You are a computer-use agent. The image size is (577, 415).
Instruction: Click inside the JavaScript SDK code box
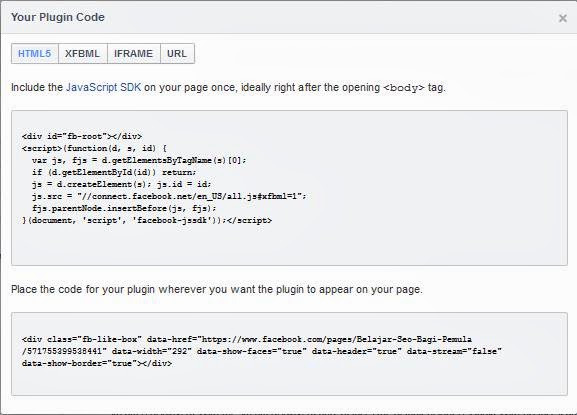pos(289,188)
